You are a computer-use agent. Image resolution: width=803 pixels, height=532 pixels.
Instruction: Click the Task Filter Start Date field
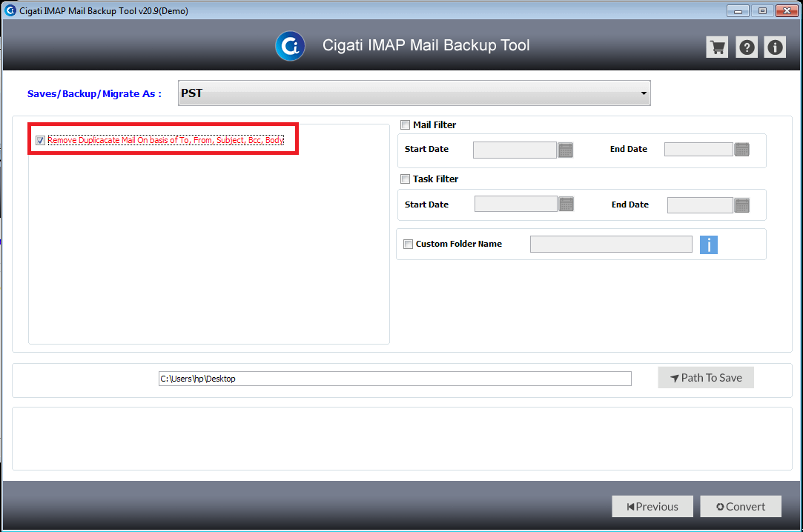pyautogui.click(x=516, y=204)
